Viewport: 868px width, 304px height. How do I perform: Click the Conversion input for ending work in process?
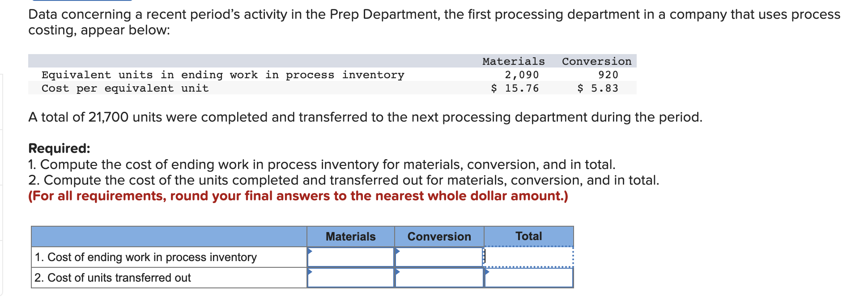(x=439, y=257)
